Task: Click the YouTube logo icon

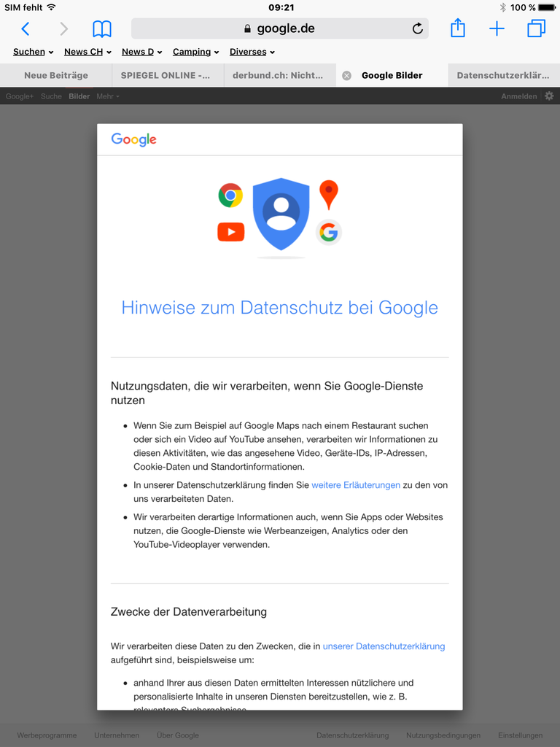Action: (x=231, y=232)
